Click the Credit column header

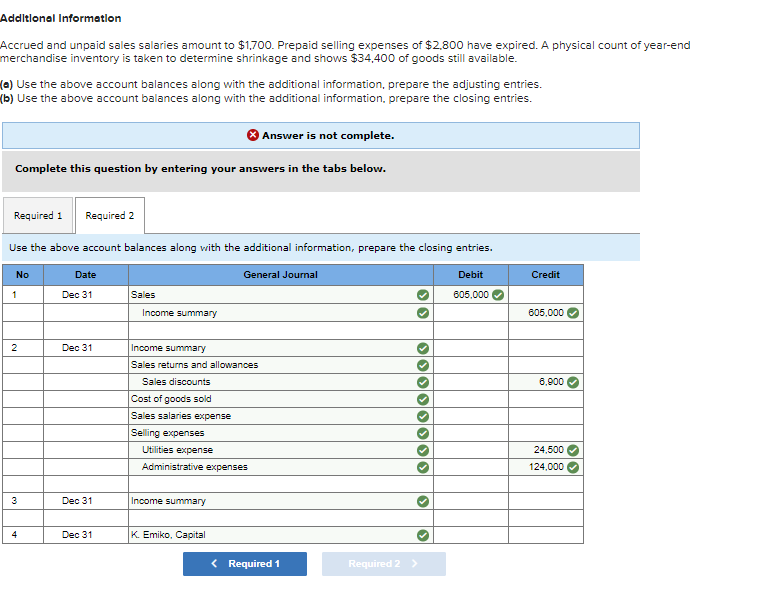click(546, 275)
